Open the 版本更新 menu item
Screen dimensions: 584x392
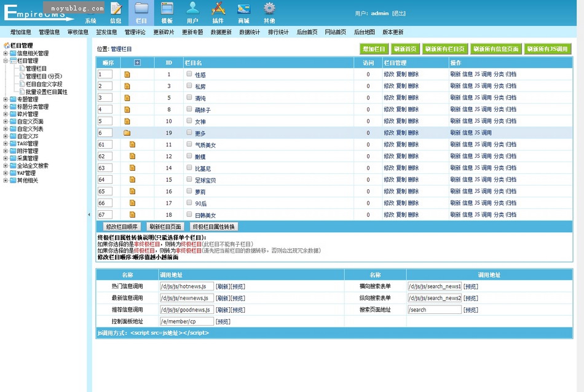tap(393, 32)
